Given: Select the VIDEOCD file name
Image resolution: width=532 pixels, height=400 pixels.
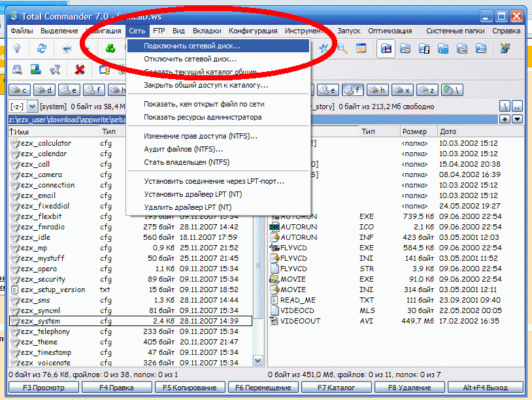Looking at the screenshot, I should tap(297, 310).
